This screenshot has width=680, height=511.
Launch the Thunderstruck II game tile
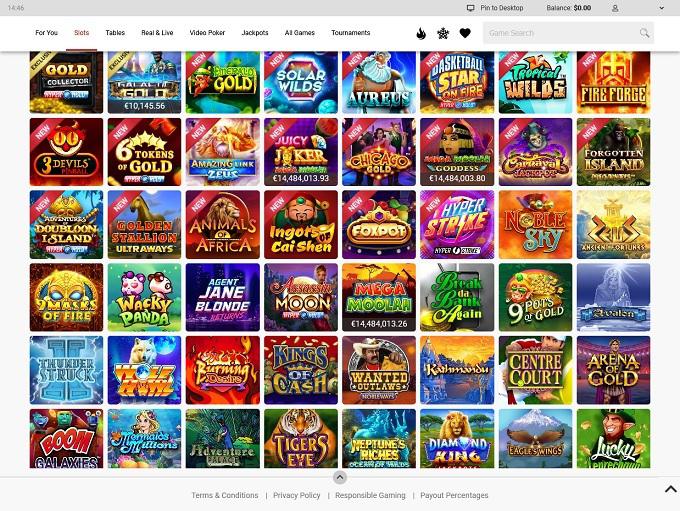click(x=66, y=370)
